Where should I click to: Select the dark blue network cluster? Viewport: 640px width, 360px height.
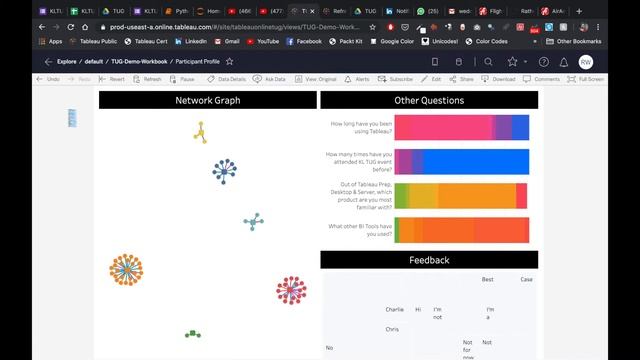[x=224, y=171]
